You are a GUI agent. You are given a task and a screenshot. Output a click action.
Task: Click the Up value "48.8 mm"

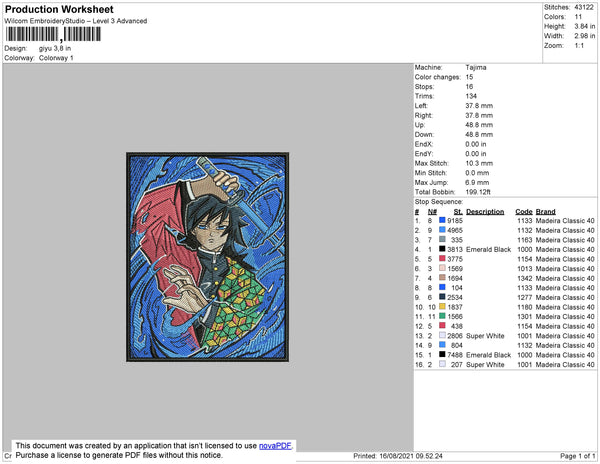pyautogui.click(x=479, y=125)
